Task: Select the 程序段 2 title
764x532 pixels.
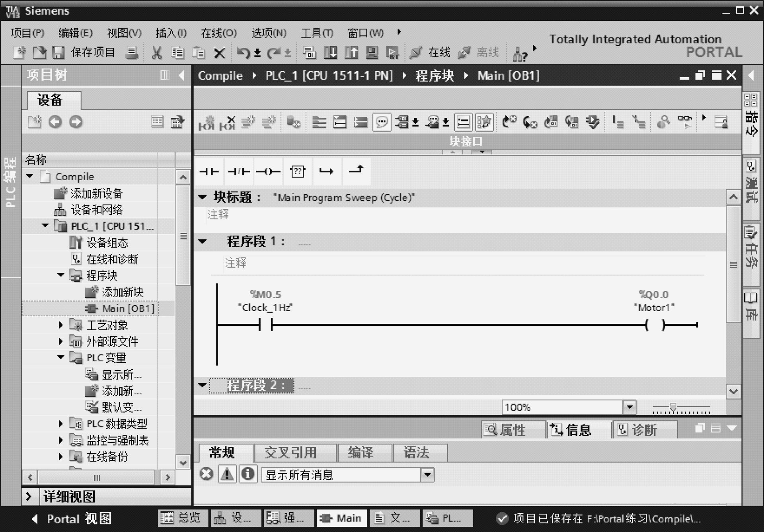Action: [x=252, y=385]
